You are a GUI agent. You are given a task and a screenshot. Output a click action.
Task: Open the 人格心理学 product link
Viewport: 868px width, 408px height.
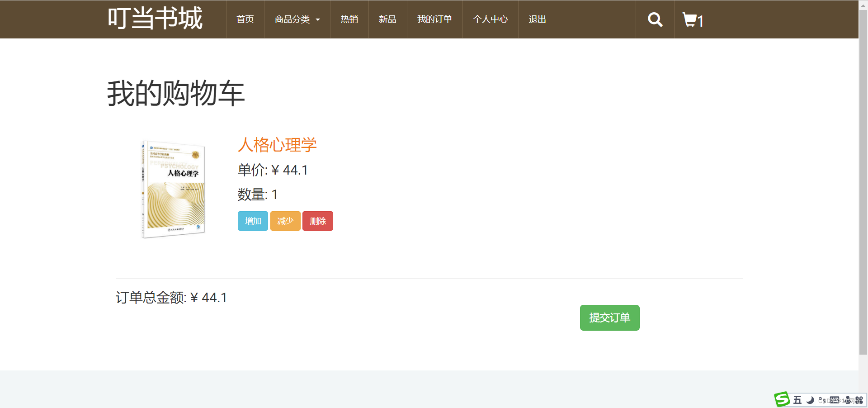pos(277,145)
